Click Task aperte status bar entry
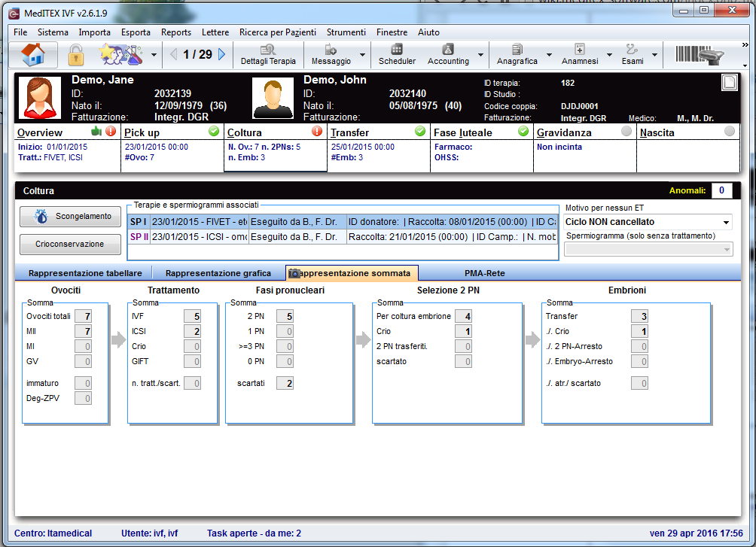Screen dimensions: 756x547 pyautogui.click(x=254, y=533)
